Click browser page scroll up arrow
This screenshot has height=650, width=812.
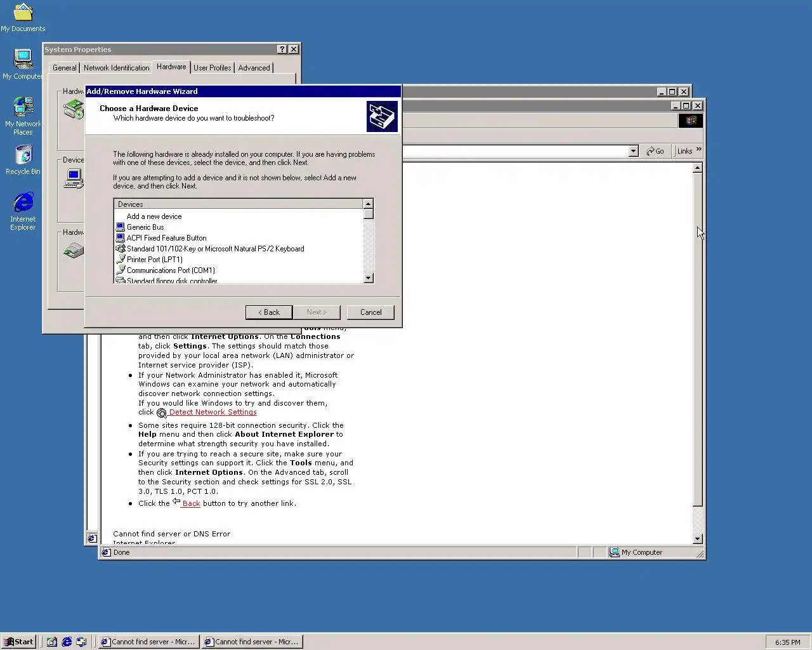(697, 168)
